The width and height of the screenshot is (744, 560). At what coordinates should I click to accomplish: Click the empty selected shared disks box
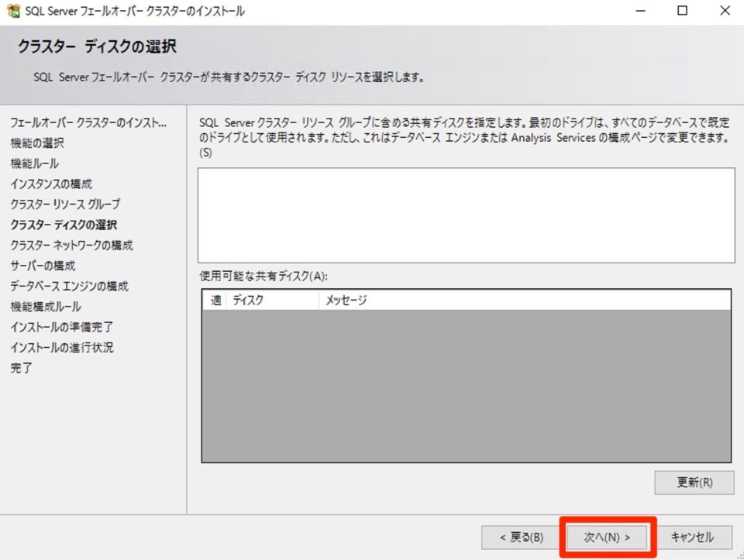click(467, 215)
